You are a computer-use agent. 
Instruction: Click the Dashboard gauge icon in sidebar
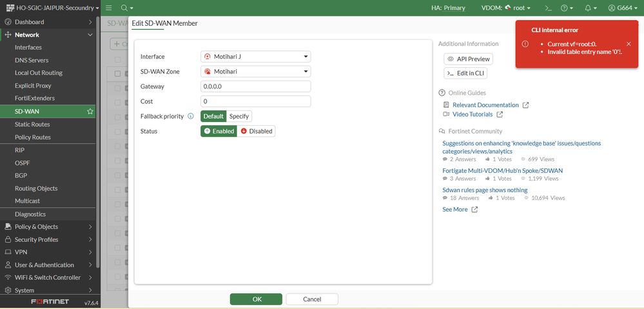pos(8,22)
